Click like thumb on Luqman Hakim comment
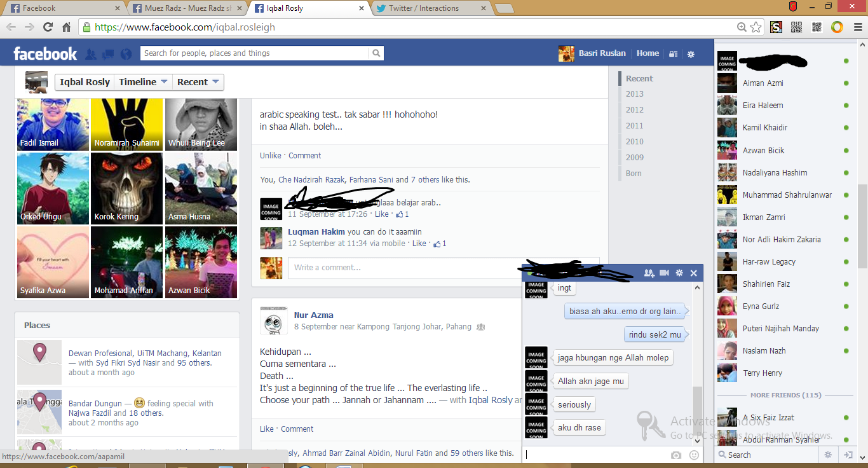Screen dimensions: 868x468 tap(437, 244)
